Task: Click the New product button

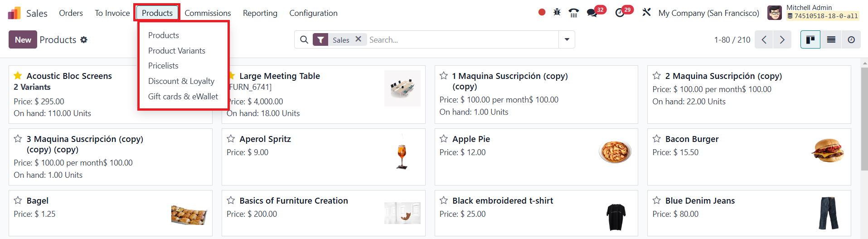Action: (x=23, y=40)
